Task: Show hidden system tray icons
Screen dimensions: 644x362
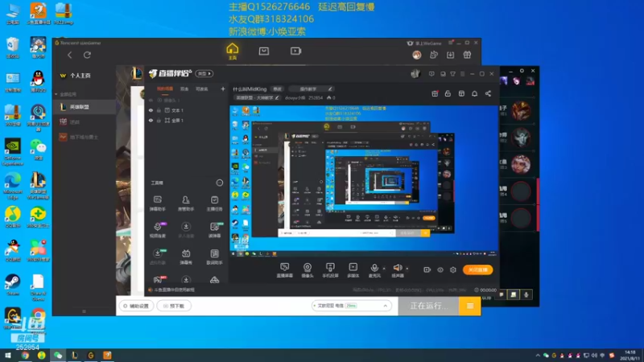Action: click(x=538, y=356)
